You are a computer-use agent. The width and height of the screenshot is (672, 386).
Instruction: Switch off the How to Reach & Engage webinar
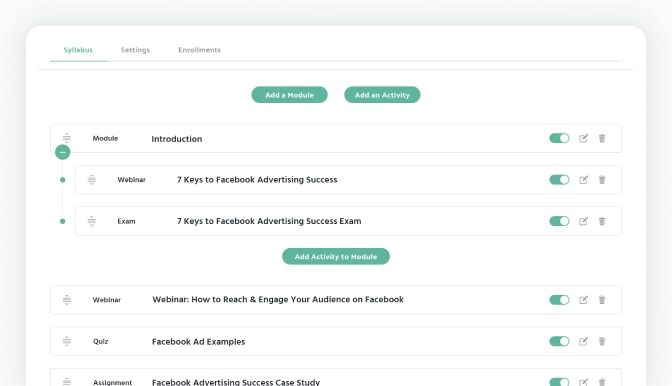[x=559, y=300]
